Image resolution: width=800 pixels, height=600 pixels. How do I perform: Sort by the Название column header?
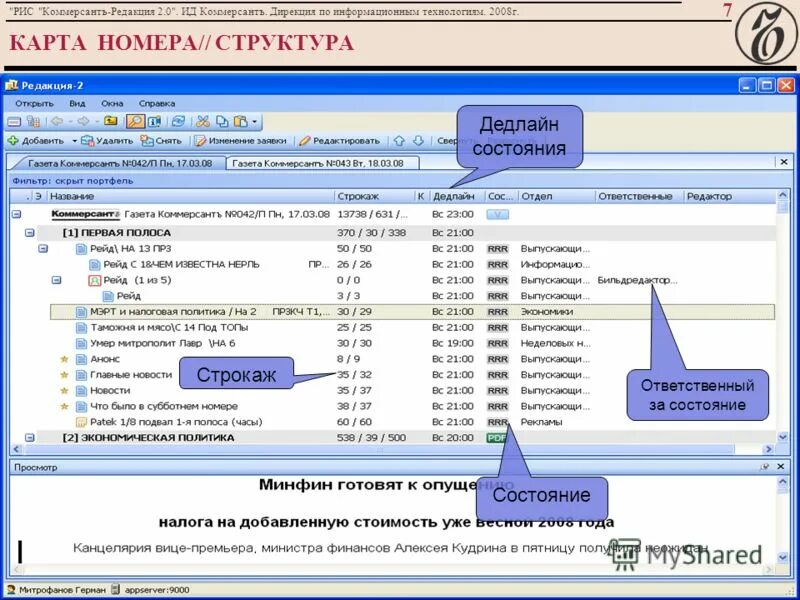coord(191,196)
